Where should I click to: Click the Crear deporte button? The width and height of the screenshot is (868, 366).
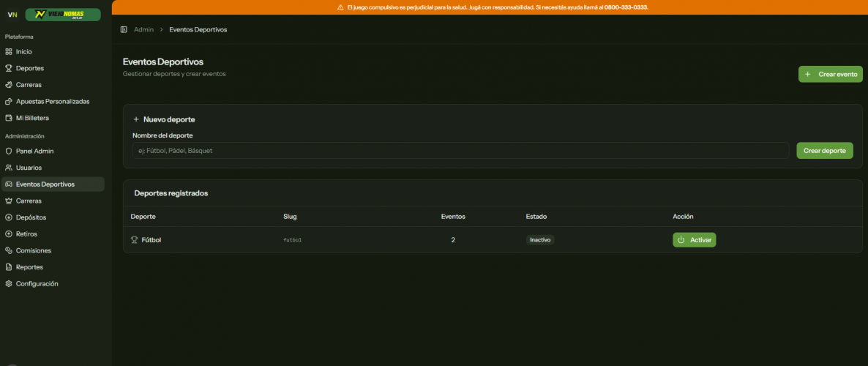(x=825, y=151)
